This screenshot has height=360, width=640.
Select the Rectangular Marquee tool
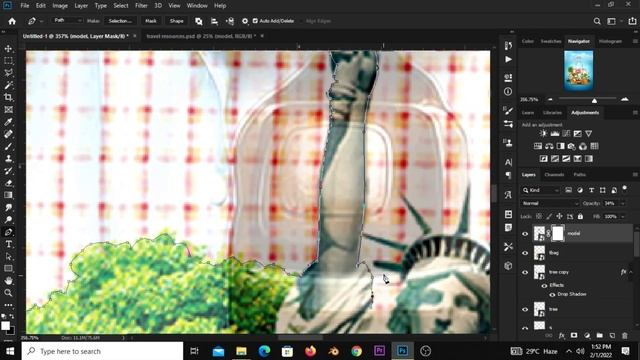click(x=8, y=61)
